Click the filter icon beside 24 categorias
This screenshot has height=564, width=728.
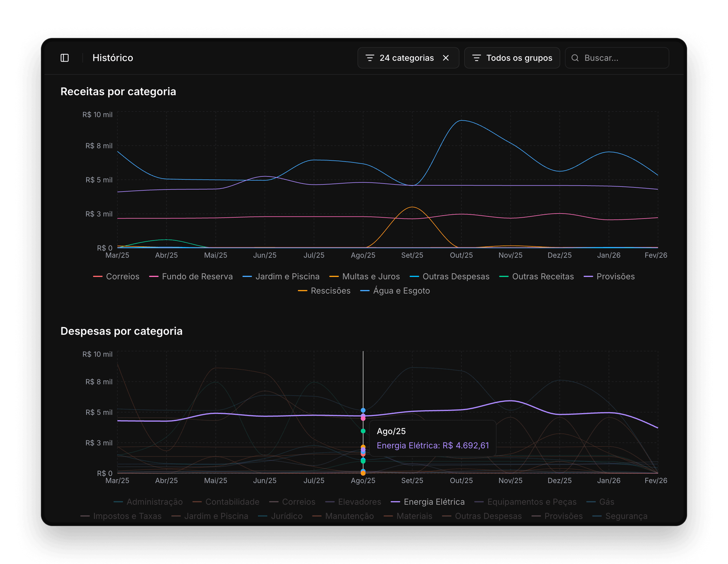[370, 58]
